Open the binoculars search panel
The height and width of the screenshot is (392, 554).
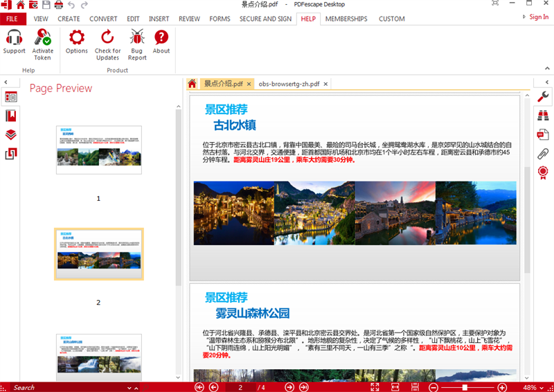point(543,116)
